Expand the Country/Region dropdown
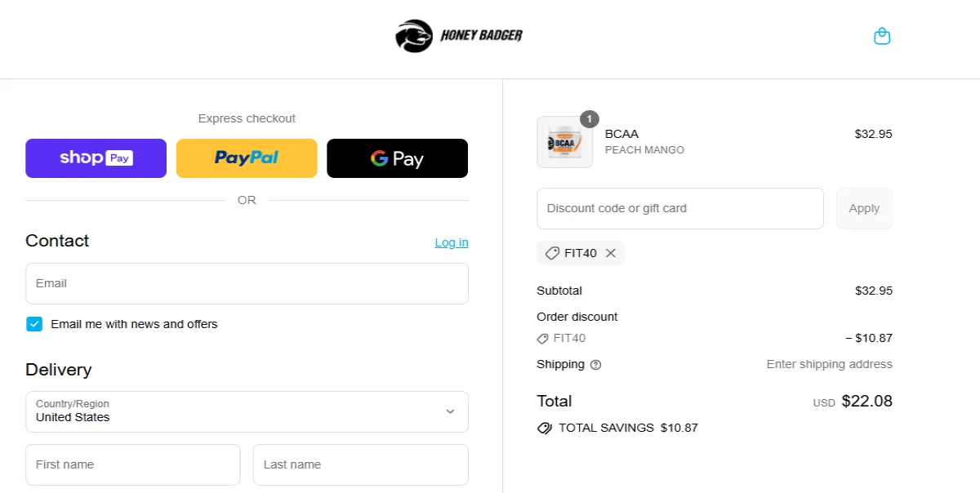The height and width of the screenshot is (493, 980). pyautogui.click(x=247, y=411)
